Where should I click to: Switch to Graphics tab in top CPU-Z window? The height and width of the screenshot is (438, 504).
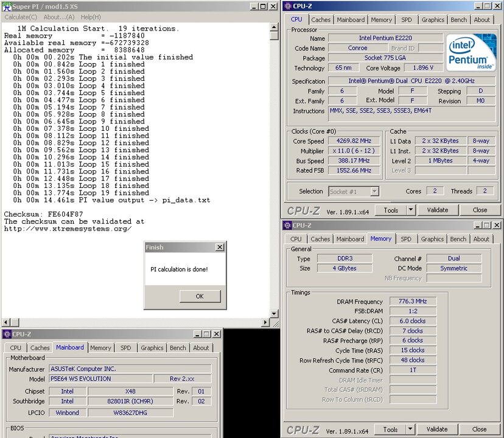433,20
